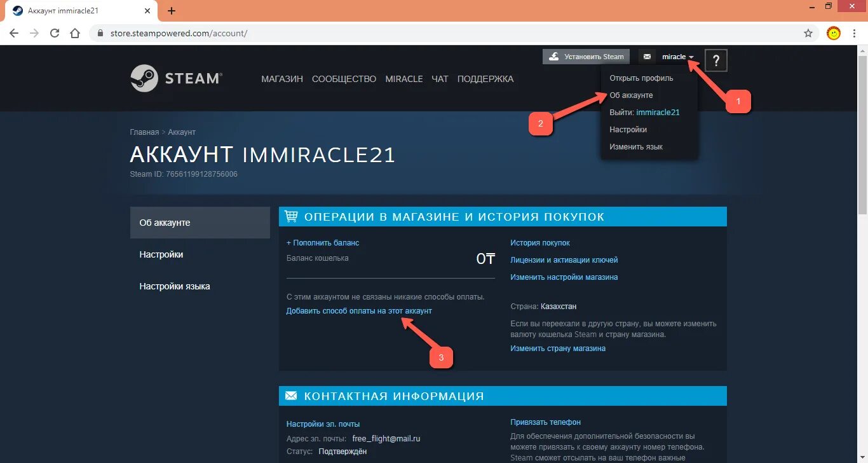
Task: Open the МАГАЗИН navigation item
Action: (282, 79)
